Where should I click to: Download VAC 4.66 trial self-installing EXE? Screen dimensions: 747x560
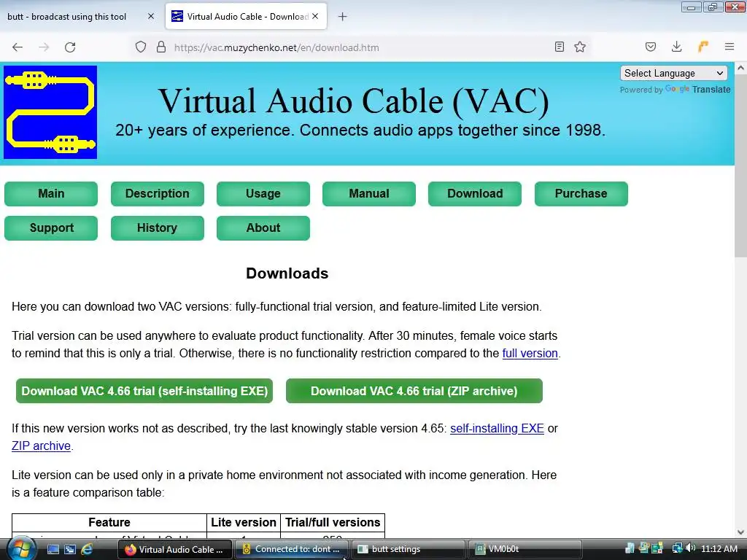pyautogui.click(x=144, y=391)
